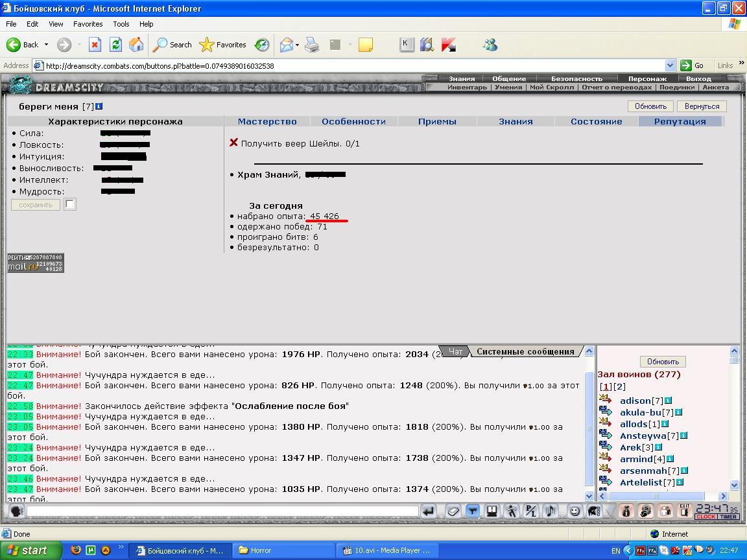The image size is (747, 560).
Task: Switch to the Мастерство tab
Action: (x=267, y=121)
